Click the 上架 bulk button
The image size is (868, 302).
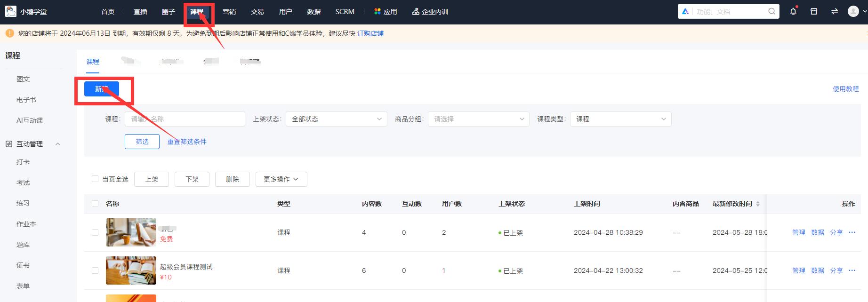click(152, 179)
